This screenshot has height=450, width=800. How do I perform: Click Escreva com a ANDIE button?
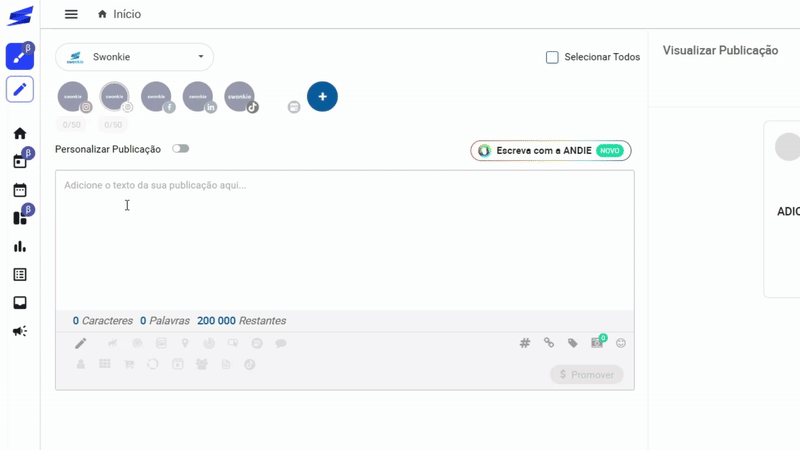pyautogui.click(x=551, y=151)
